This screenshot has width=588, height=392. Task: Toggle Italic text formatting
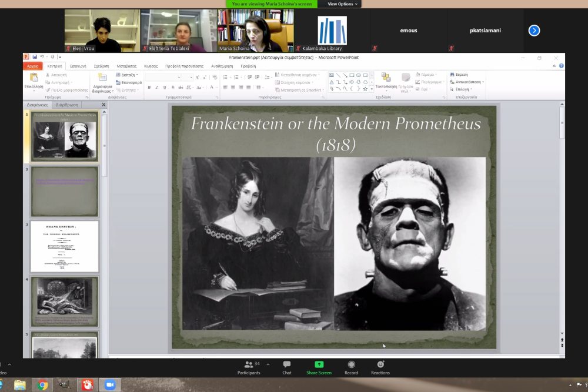pos(157,88)
